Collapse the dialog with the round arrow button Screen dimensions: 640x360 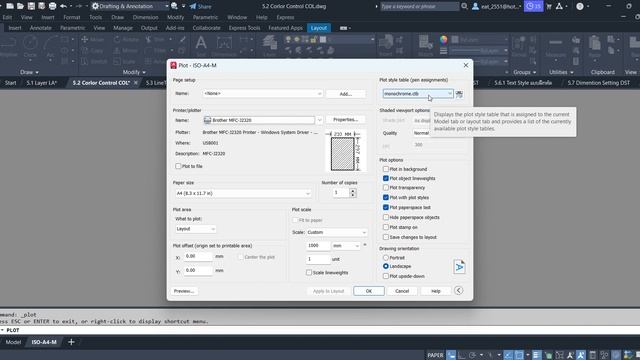click(x=458, y=291)
